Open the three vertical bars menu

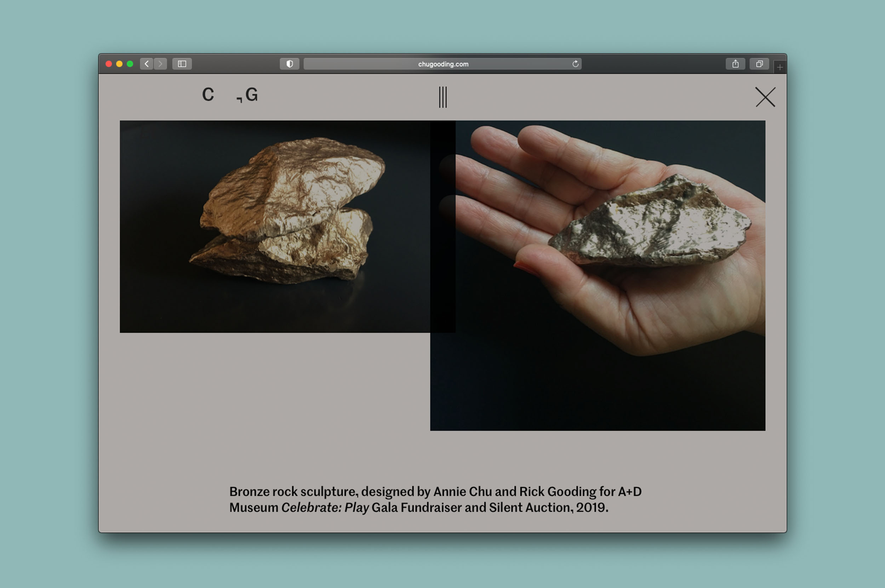coord(442,97)
